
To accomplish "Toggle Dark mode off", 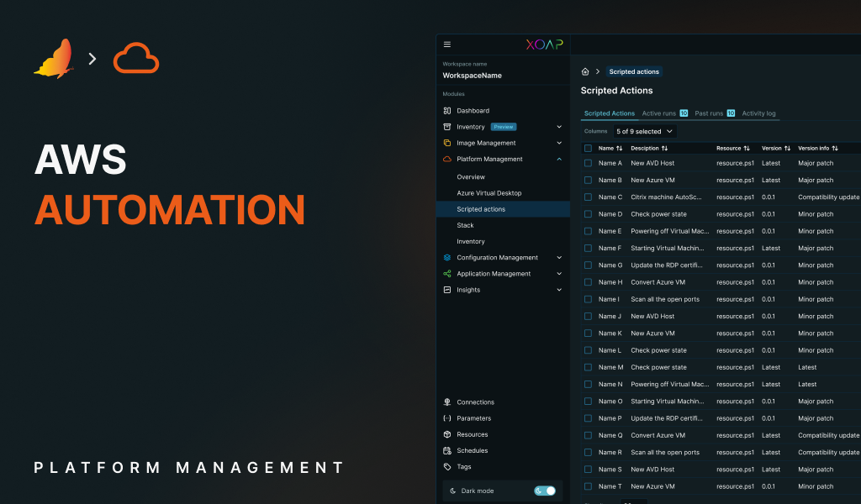I will [544, 490].
